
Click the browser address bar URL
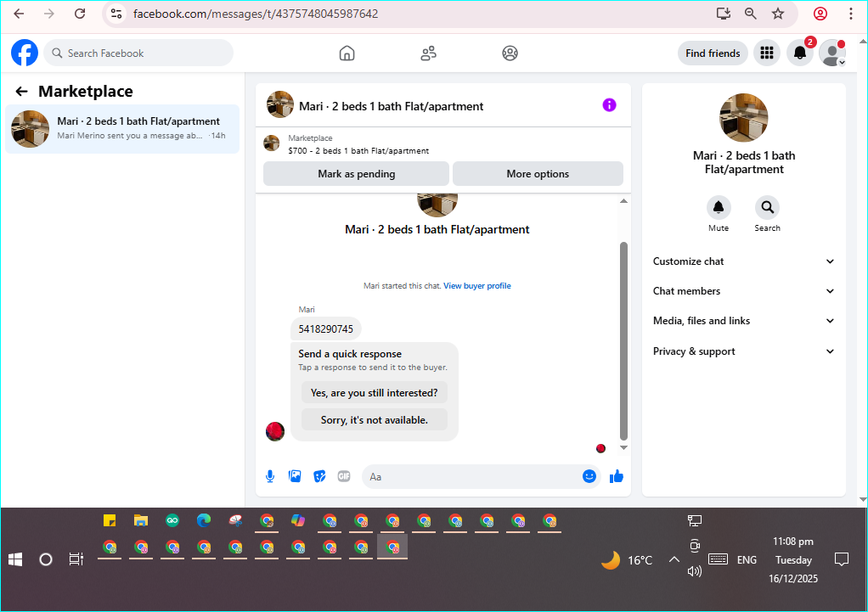click(256, 14)
